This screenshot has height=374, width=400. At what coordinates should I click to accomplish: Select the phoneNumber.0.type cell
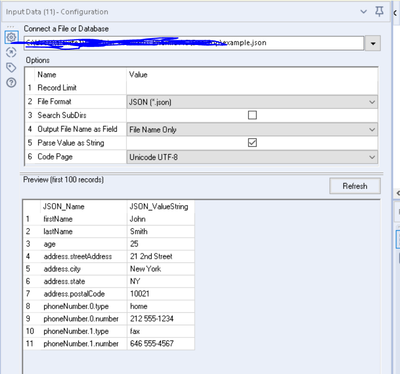[x=84, y=306]
